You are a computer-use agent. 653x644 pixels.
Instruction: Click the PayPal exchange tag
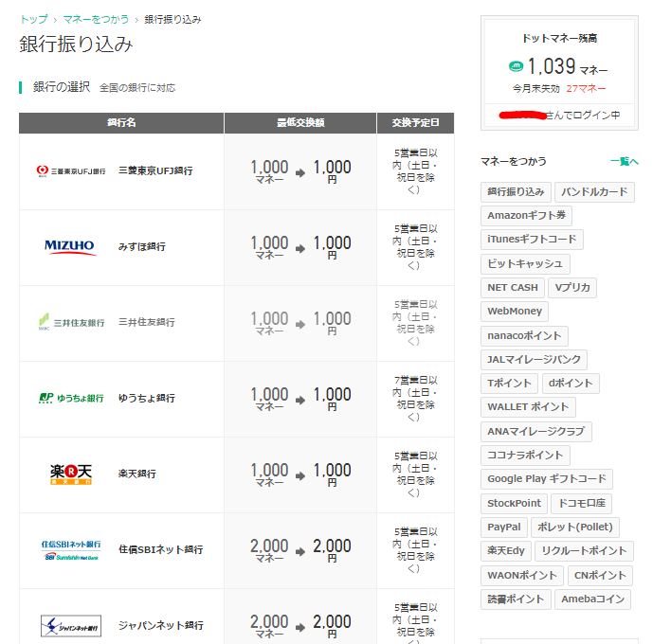503,527
